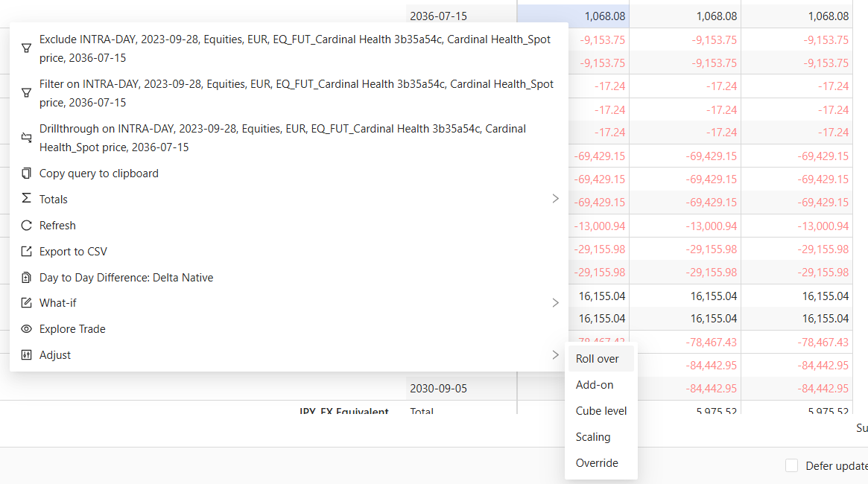
Task: Click the Day to Day Difference icon
Action: point(26,278)
